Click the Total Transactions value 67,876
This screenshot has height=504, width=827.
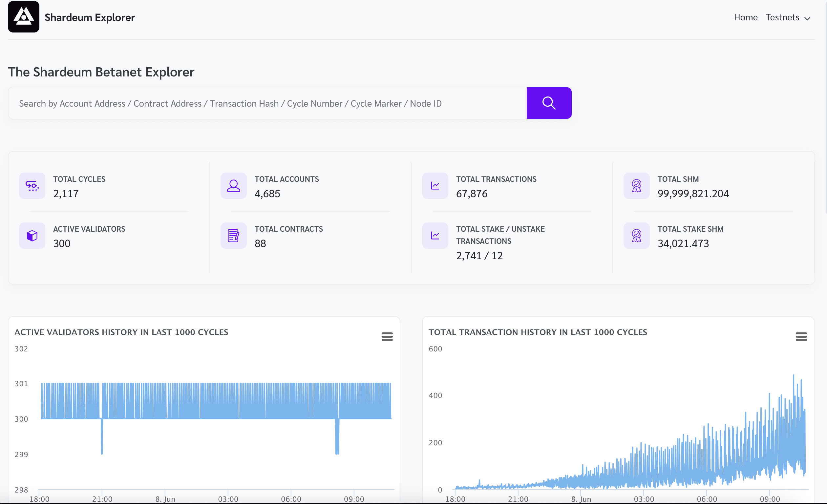pos(472,194)
